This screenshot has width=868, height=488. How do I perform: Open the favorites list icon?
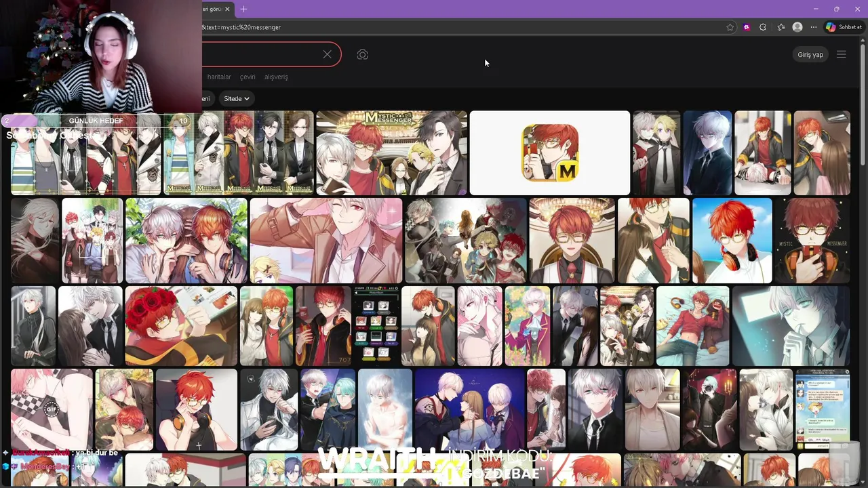[x=781, y=27]
